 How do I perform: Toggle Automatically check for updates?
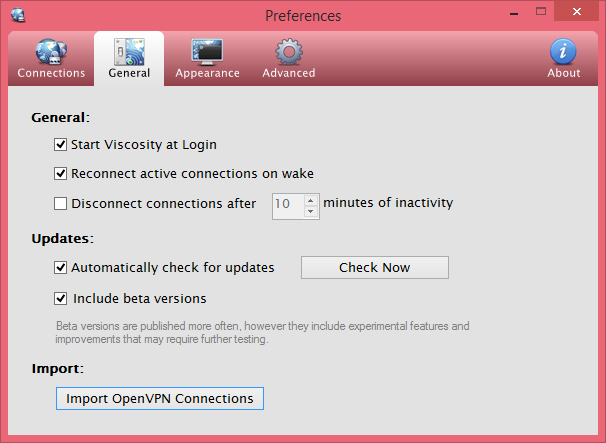coord(60,268)
